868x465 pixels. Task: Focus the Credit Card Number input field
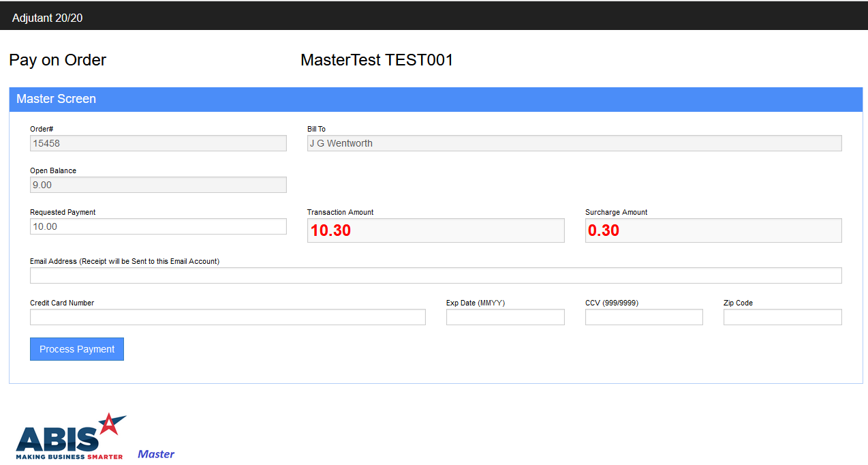click(228, 317)
